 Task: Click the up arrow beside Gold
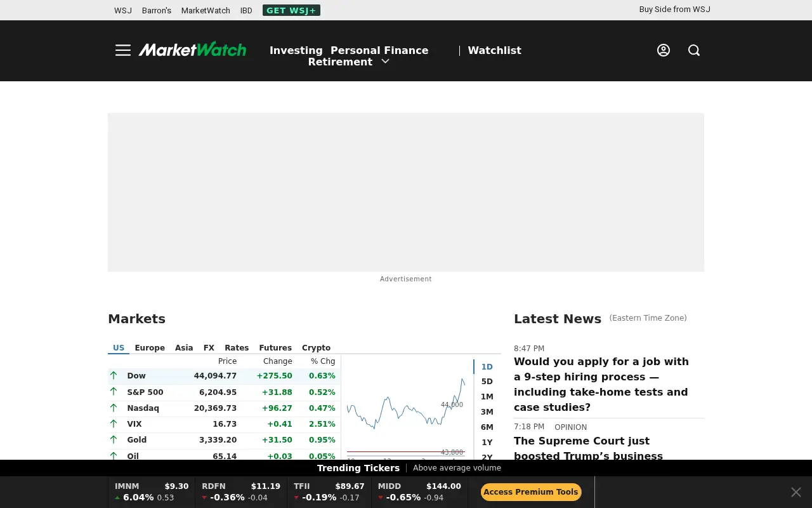(114, 439)
